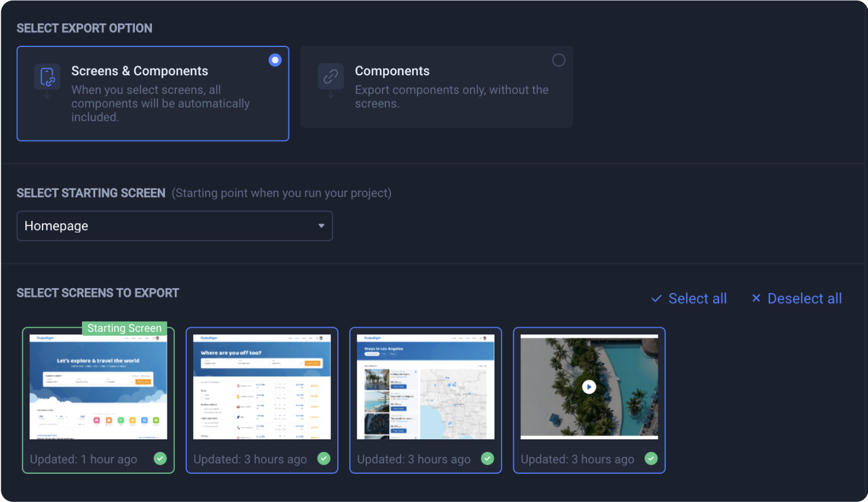
Task: Click the "Where are you off too?" screen thumbnail
Action: coord(262,387)
